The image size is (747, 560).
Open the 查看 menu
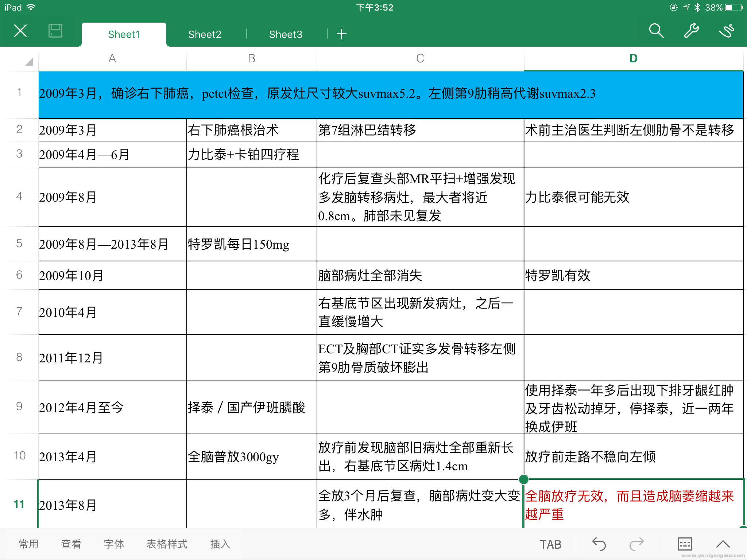[x=71, y=544]
